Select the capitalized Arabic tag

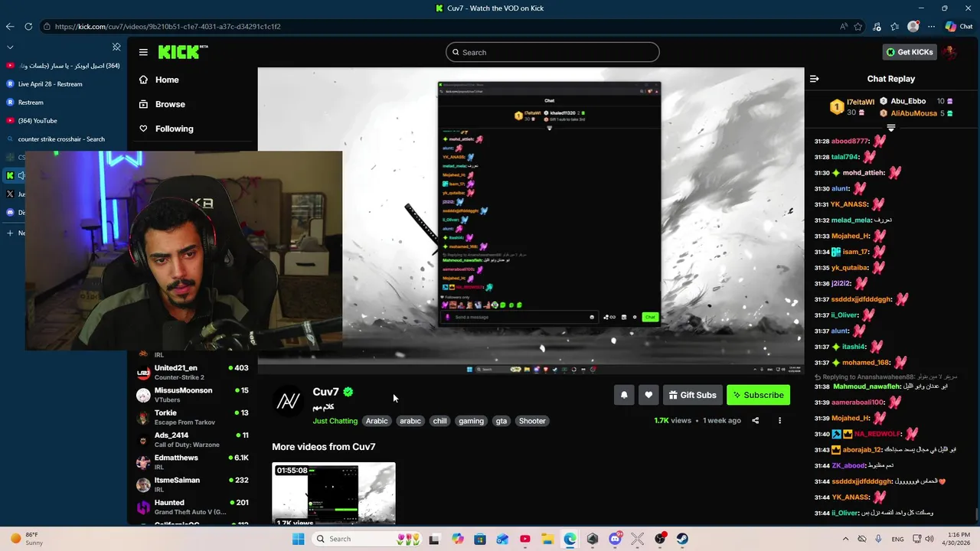tap(377, 421)
